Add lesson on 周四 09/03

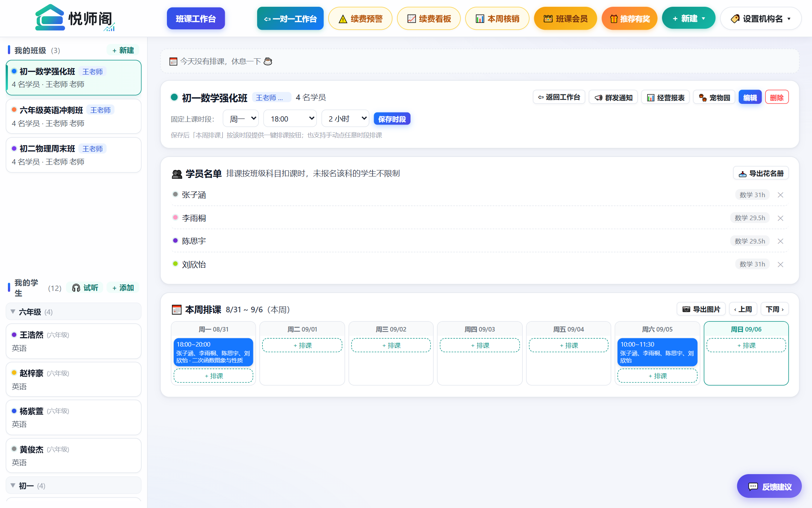(480, 345)
